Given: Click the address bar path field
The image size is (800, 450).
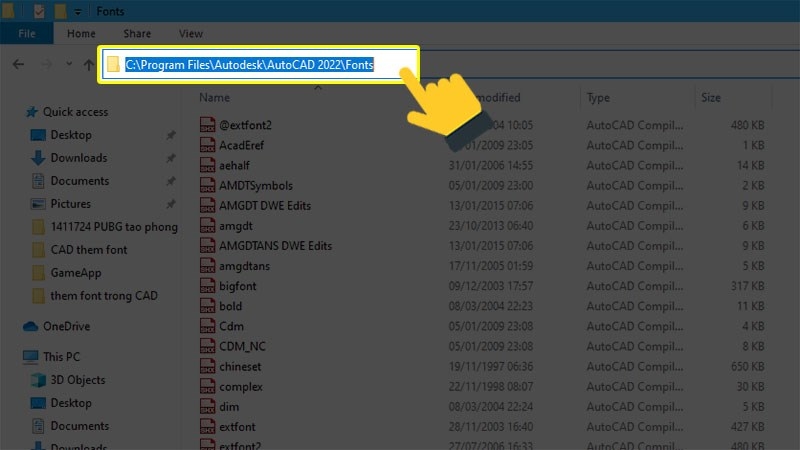Looking at the screenshot, I should (259, 65).
